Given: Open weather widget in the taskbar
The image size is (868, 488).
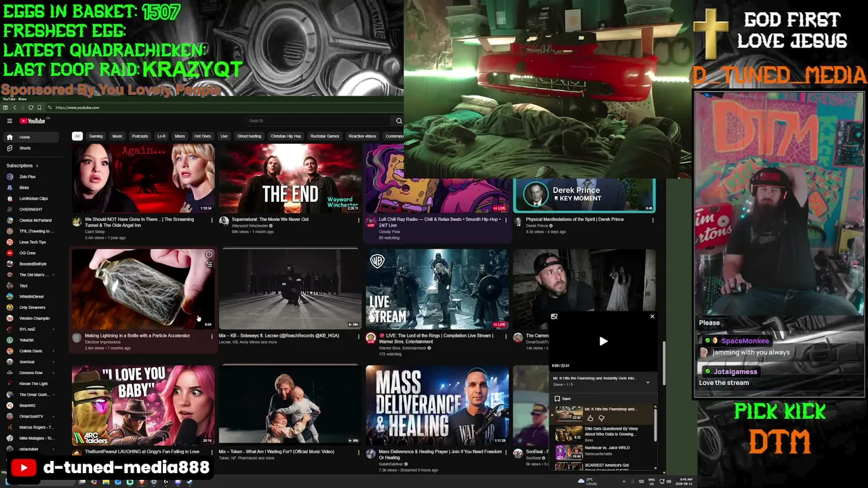Looking at the screenshot, I should [x=587, y=482].
